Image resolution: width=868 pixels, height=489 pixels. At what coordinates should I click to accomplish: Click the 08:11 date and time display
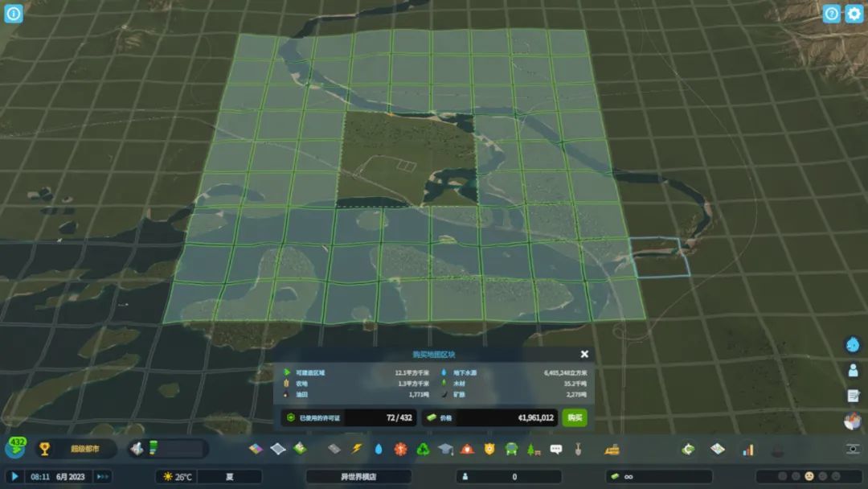pyautogui.click(x=58, y=476)
